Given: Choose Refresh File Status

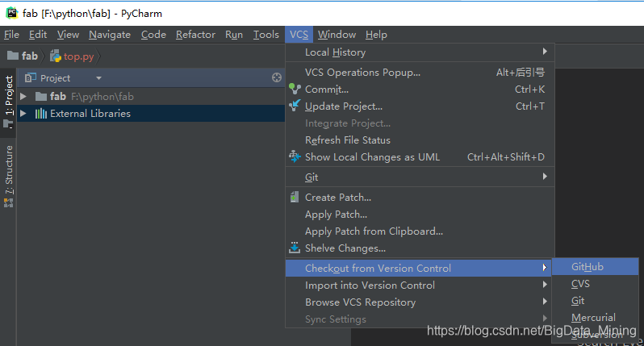Looking at the screenshot, I should click(x=420, y=140).
